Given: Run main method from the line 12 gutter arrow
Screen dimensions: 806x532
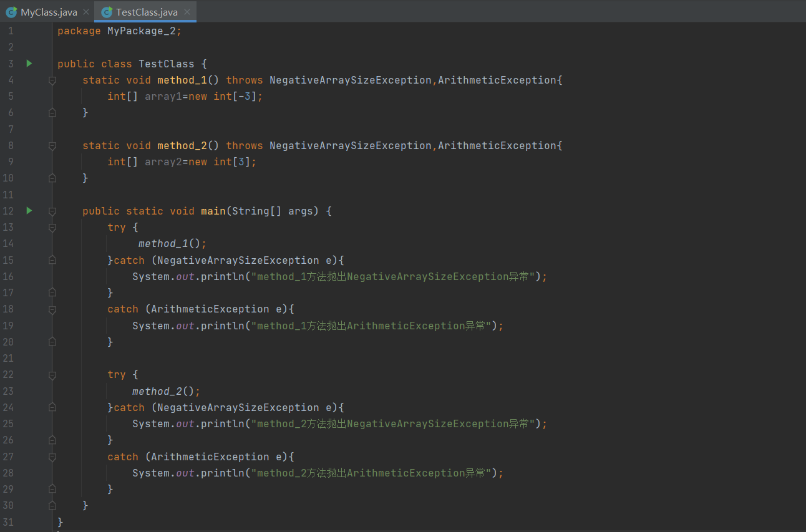Looking at the screenshot, I should (29, 211).
